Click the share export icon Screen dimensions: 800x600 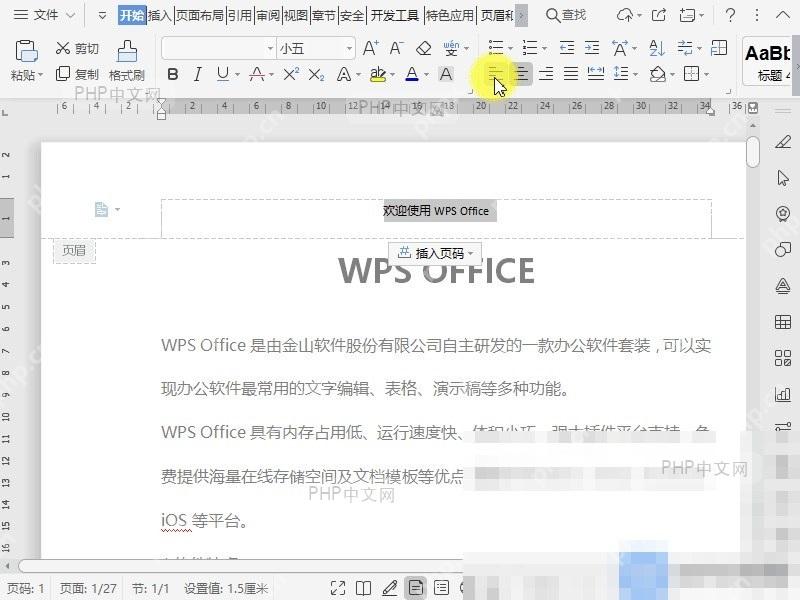point(659,15)
